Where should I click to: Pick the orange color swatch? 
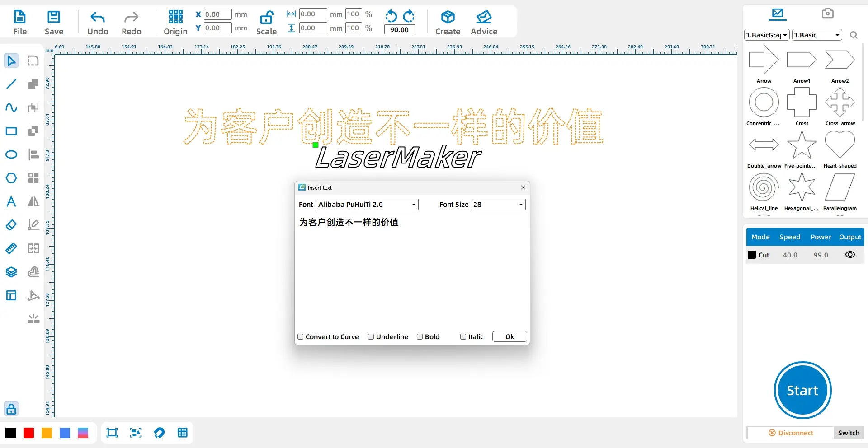pyautogui.click(x=47, y=433)
